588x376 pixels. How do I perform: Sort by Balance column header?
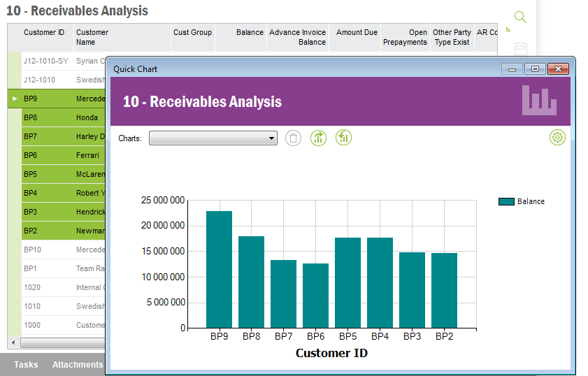[249, 32]
